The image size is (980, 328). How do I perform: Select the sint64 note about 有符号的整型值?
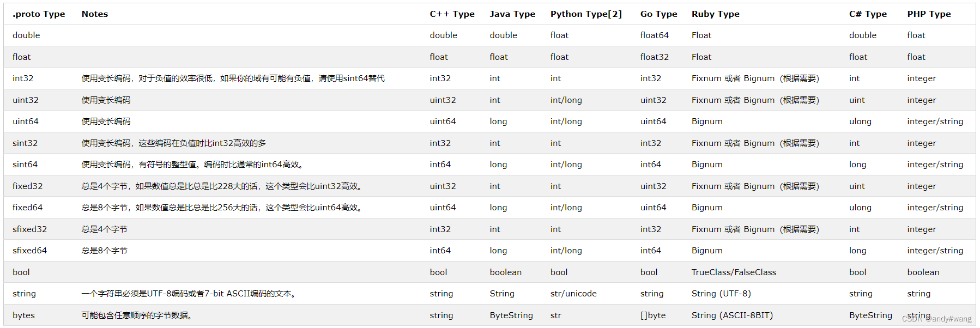point(192,165)
